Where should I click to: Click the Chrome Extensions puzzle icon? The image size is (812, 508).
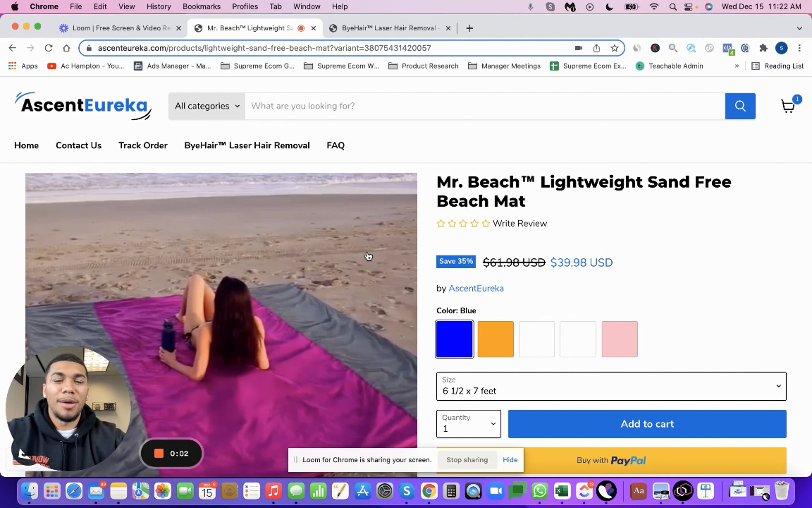pyautogui.click(x=763, y=48)
